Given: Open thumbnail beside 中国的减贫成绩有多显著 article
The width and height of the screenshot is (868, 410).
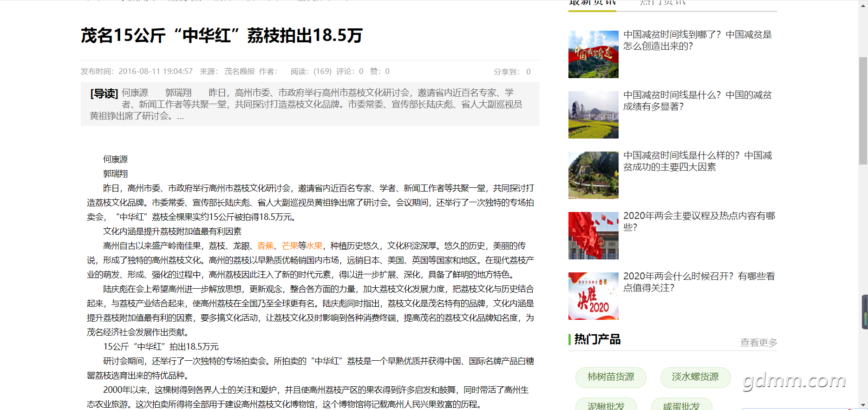Looking at the screenshot, I should (x=593, y=115).
